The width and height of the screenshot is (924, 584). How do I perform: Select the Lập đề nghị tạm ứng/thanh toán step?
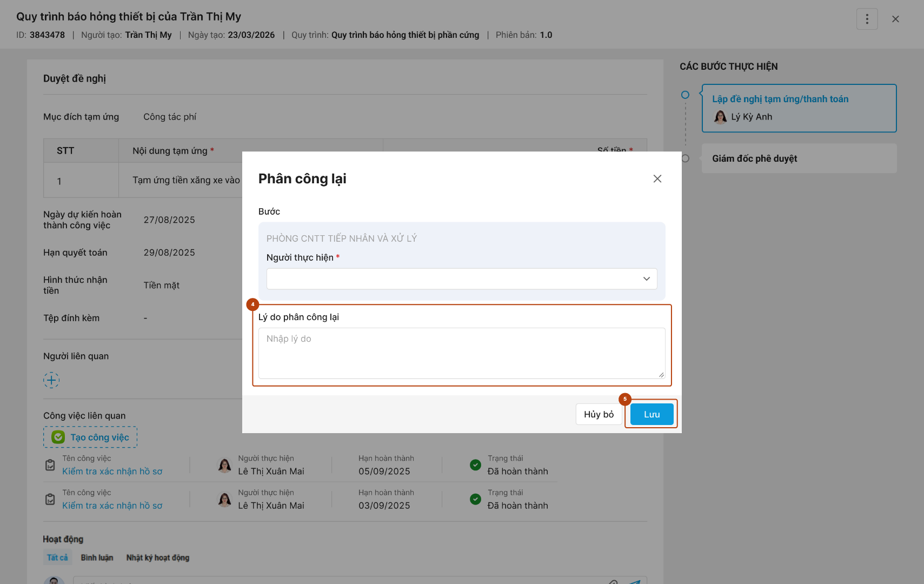[x=780, y=99]
